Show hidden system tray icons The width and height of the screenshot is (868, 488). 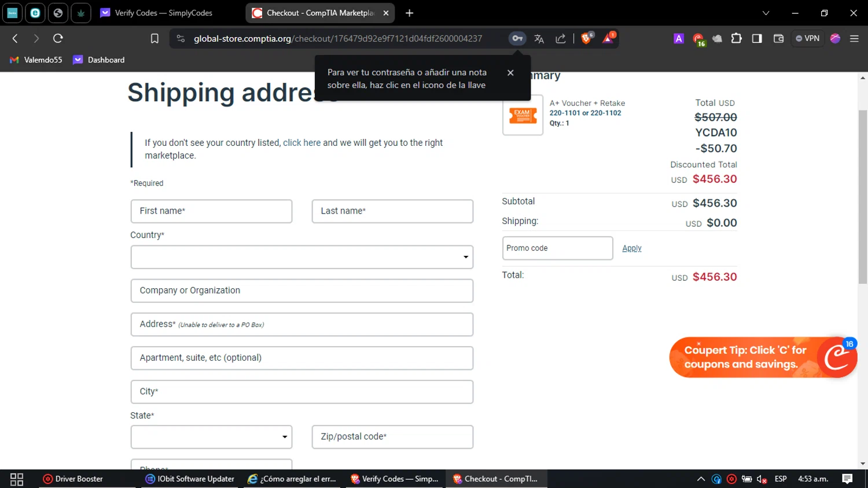701,479
